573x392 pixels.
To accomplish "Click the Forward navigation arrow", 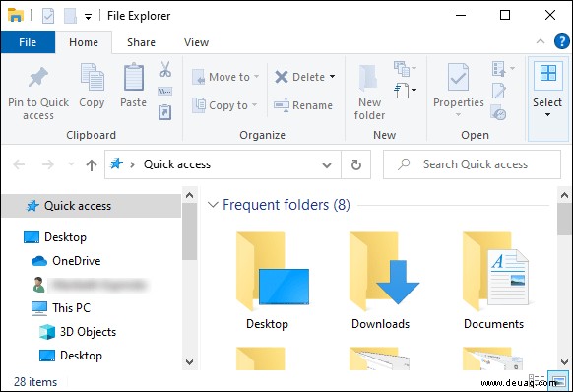I will (48, 164).
